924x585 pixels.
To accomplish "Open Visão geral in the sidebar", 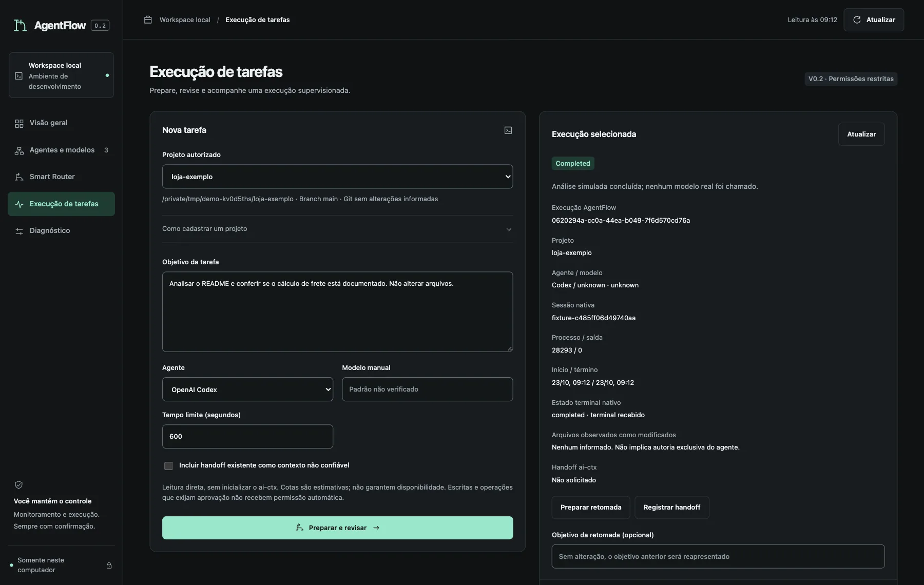I will coord(61,123).
